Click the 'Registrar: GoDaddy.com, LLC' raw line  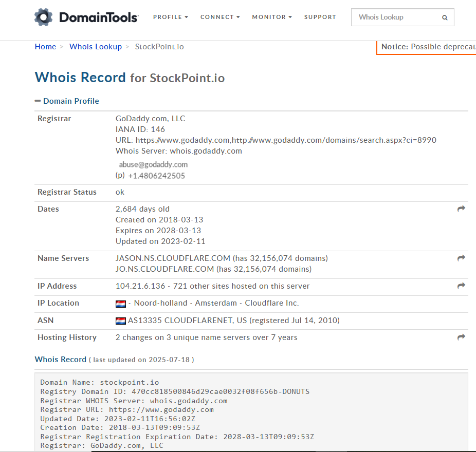point(102,446)
